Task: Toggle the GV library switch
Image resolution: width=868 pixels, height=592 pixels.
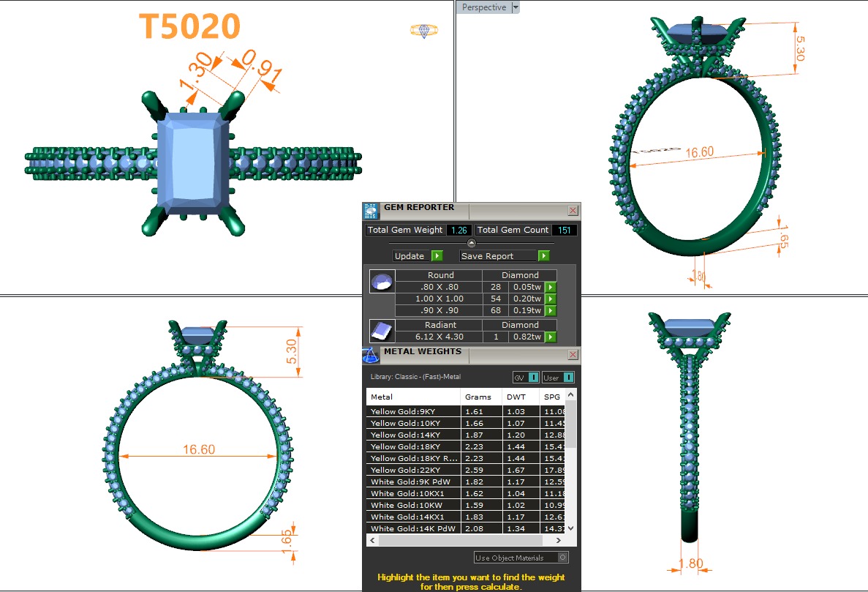Action: 534,378
